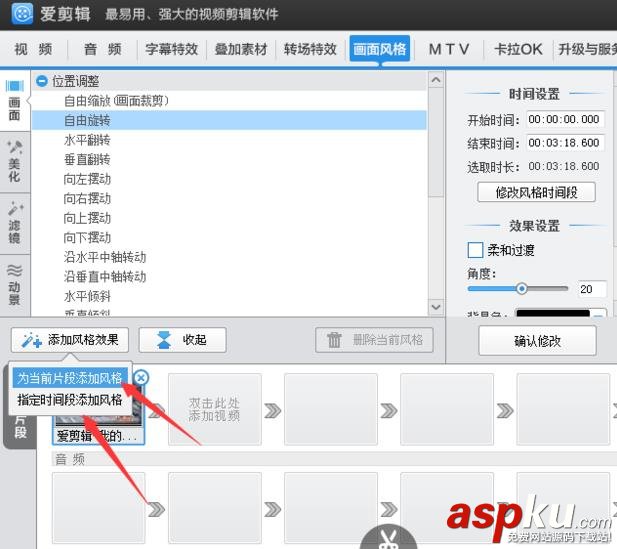
Task: Open the 转场特效 tab
Action: pos(310,49)
